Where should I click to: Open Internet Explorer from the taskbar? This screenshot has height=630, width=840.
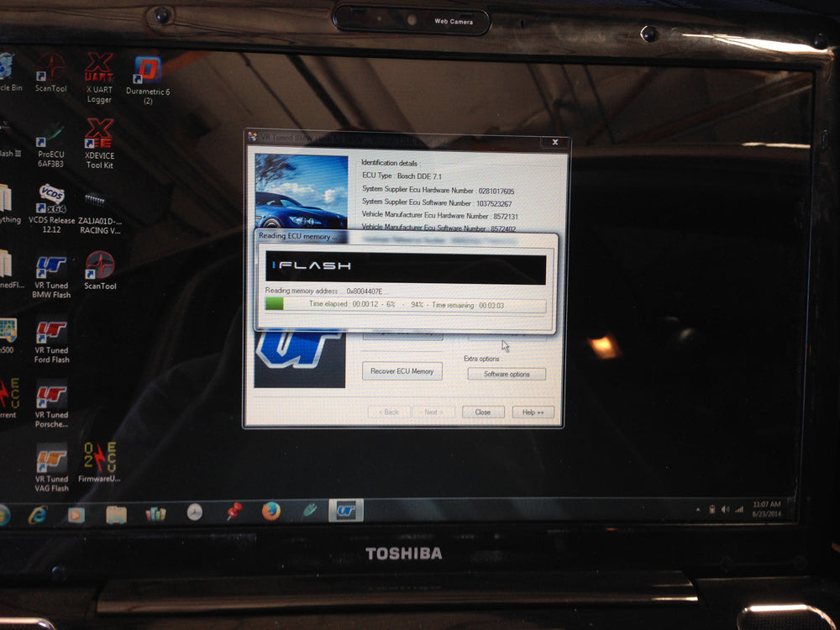click(37, 514)
